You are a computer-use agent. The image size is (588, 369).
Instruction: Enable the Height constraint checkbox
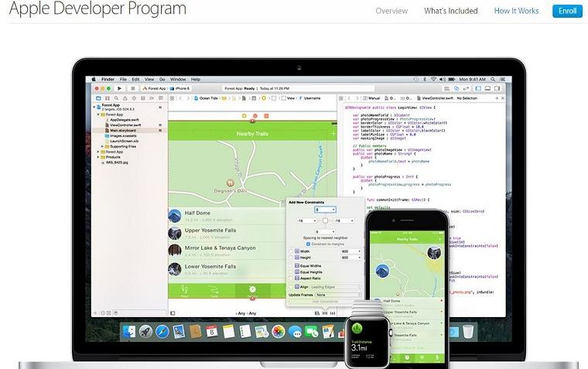(291, 258)
